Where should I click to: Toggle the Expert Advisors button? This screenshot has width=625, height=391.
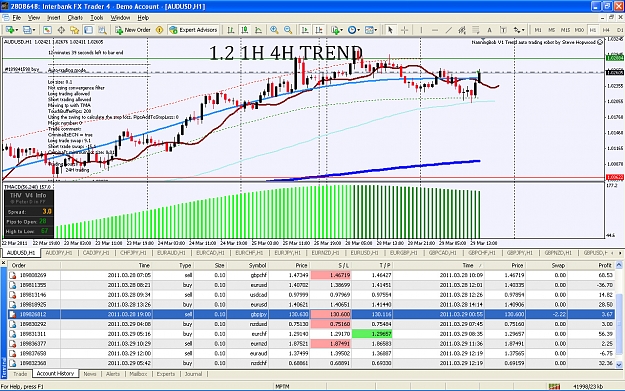(193, 30)
